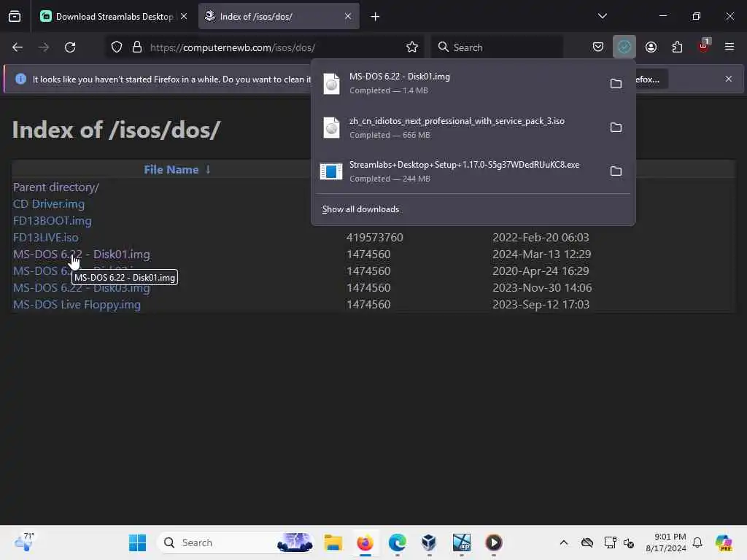
Task: Open the media player taskbar icon
Action: (x=494, y=542)
